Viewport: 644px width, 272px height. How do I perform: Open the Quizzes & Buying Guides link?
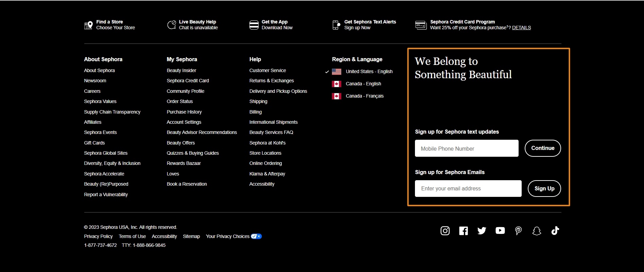point(193,153)
